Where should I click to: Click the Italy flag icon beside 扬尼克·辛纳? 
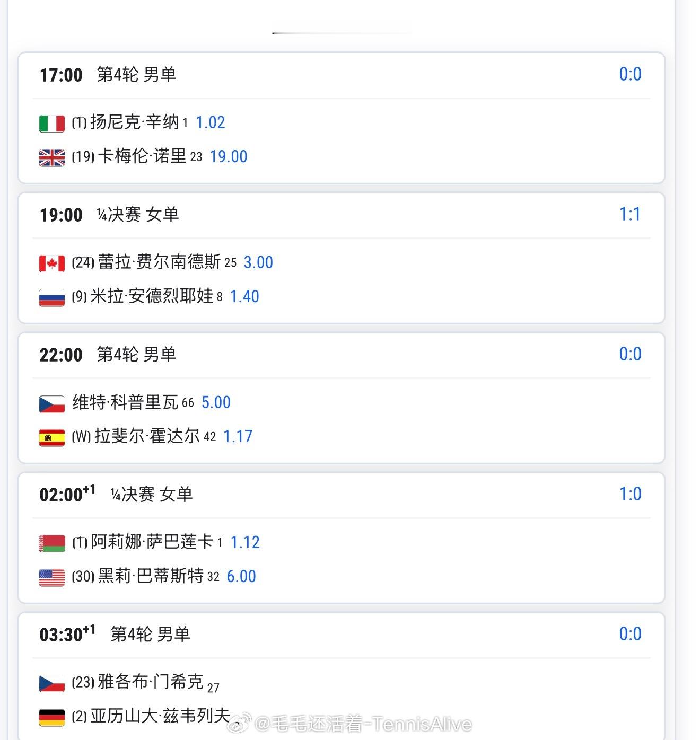[x=51, y=123]
